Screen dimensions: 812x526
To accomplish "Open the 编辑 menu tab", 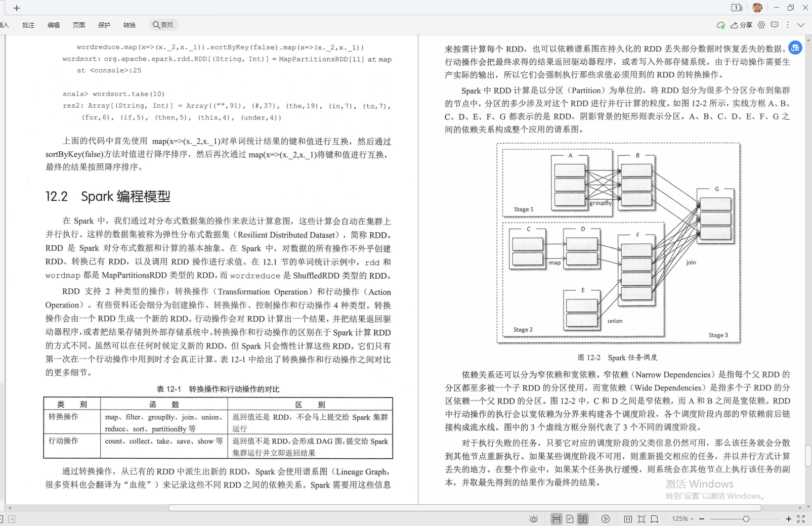I will 54,25.
